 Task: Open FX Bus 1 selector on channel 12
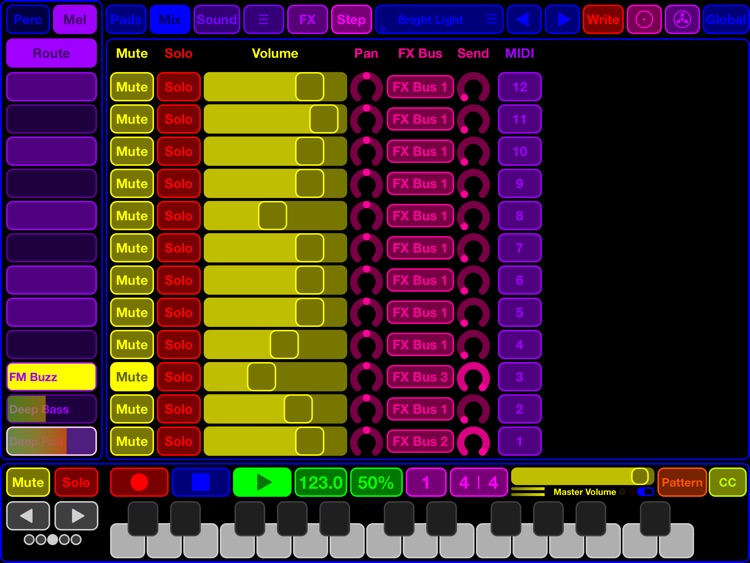420,87
